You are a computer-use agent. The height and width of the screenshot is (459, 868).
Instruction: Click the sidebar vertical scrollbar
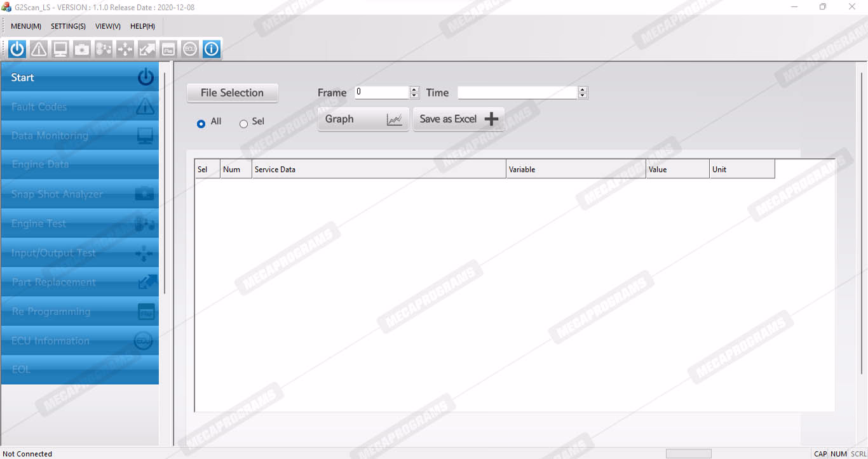pyautogui.click(x=165, y=184)
